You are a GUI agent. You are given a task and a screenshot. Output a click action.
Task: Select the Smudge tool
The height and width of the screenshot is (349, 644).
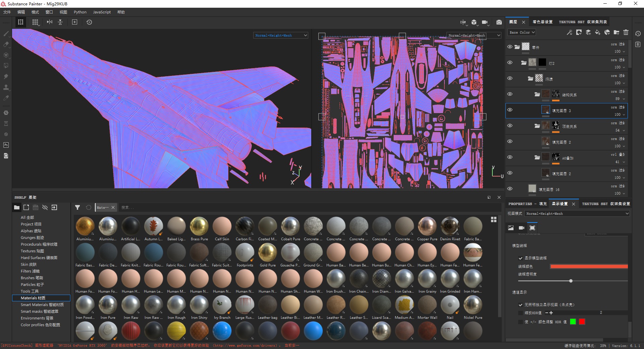(6, 77)
